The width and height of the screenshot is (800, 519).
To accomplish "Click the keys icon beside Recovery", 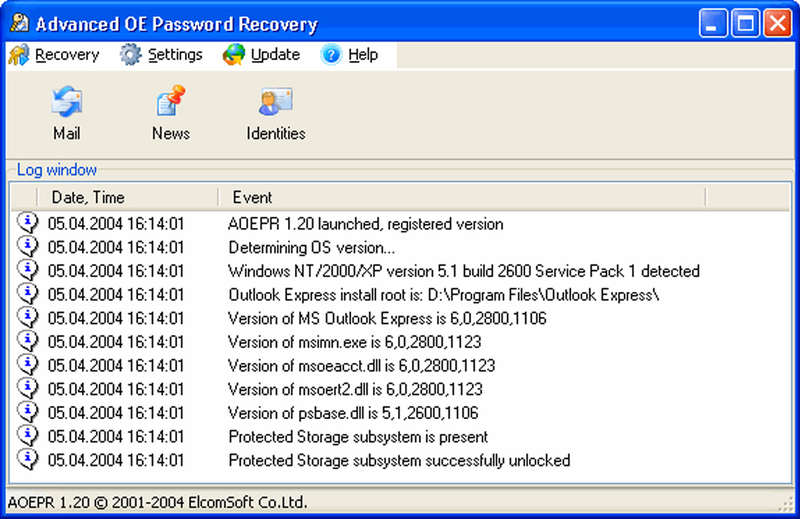I will point(19,55).
